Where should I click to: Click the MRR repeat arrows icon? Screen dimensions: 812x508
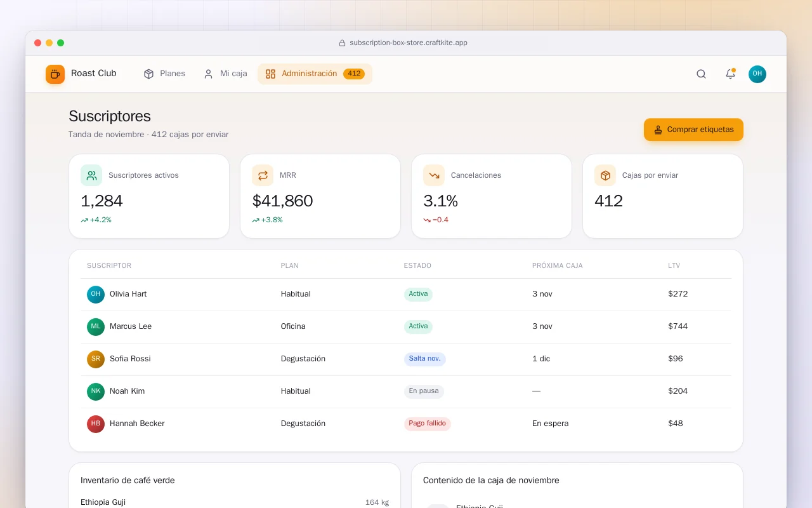[263, 175]
